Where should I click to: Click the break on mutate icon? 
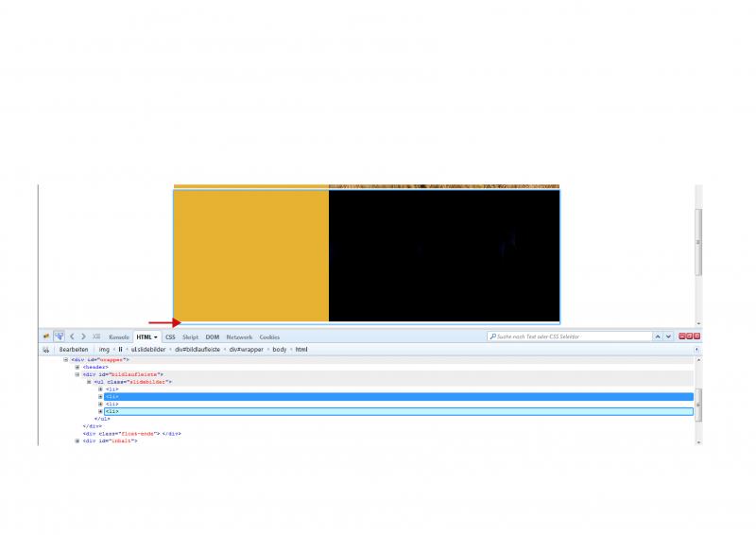(x=45, y=350)
